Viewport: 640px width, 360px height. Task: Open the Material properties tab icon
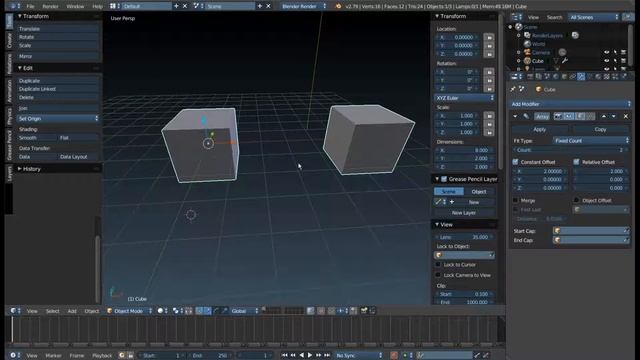click(598, 76)
